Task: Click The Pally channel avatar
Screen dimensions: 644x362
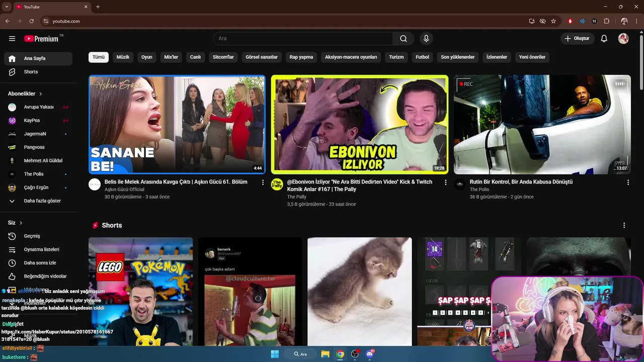Action: [277, 185]
